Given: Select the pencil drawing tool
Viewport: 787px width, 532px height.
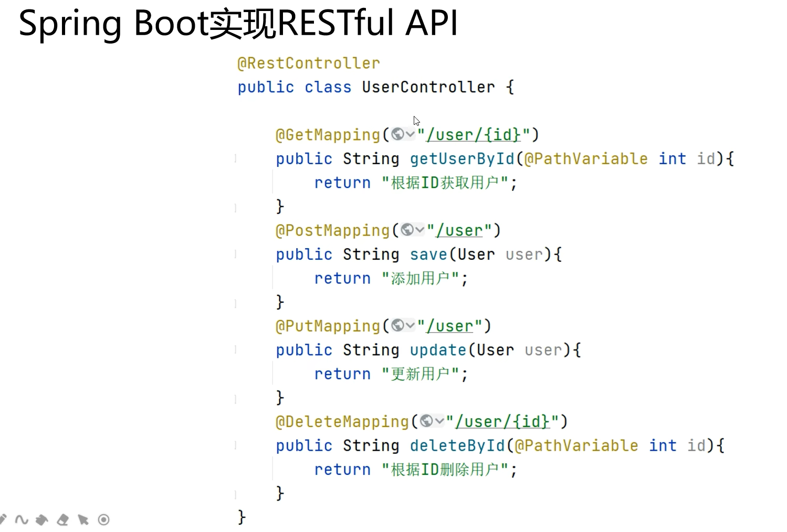Looking at the screenshot, I should pyautogui.click(x=3, y=519).
